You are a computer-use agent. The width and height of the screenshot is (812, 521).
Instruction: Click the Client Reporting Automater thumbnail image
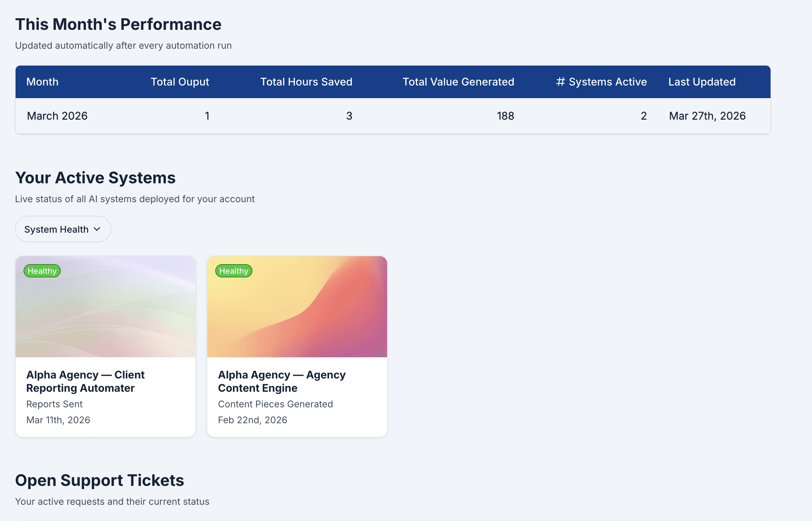pyautogui.click(x=105, y=307)
